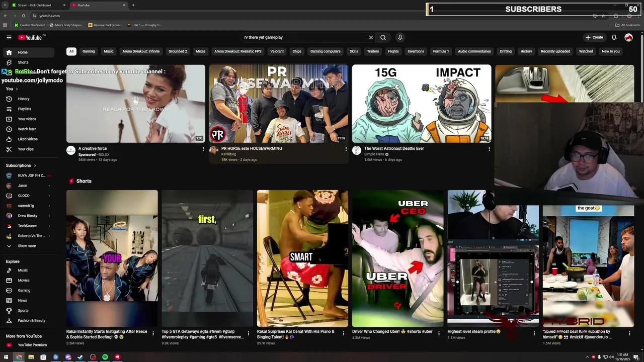Open a new browser tab
Image resolution: width=644 pixels, height=362 pixels.
133,5
